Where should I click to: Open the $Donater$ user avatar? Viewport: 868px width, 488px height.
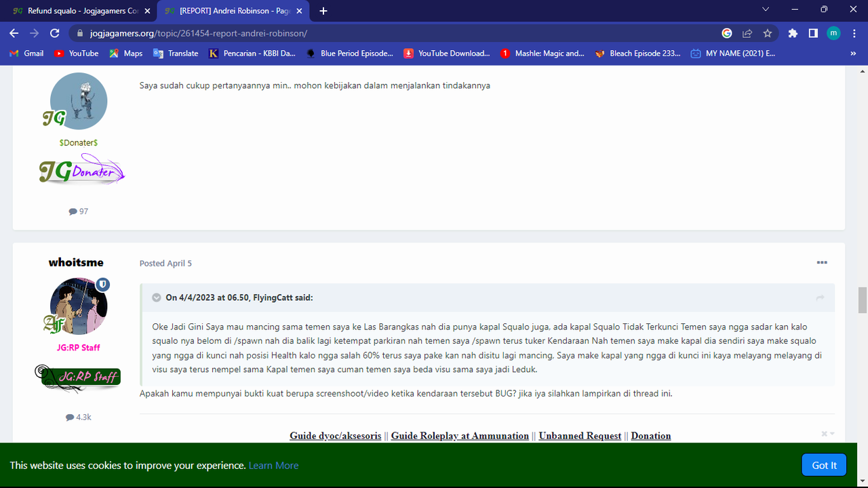(79, 101)
